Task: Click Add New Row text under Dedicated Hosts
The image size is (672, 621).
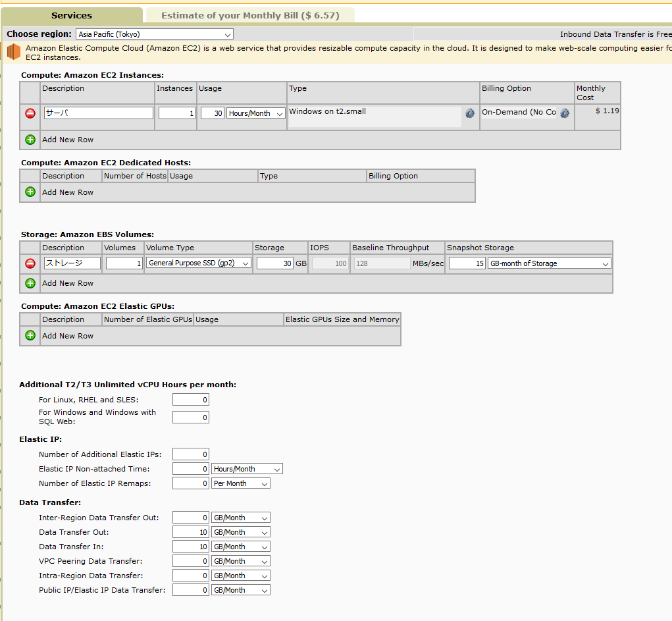Action: click(68, 192)
